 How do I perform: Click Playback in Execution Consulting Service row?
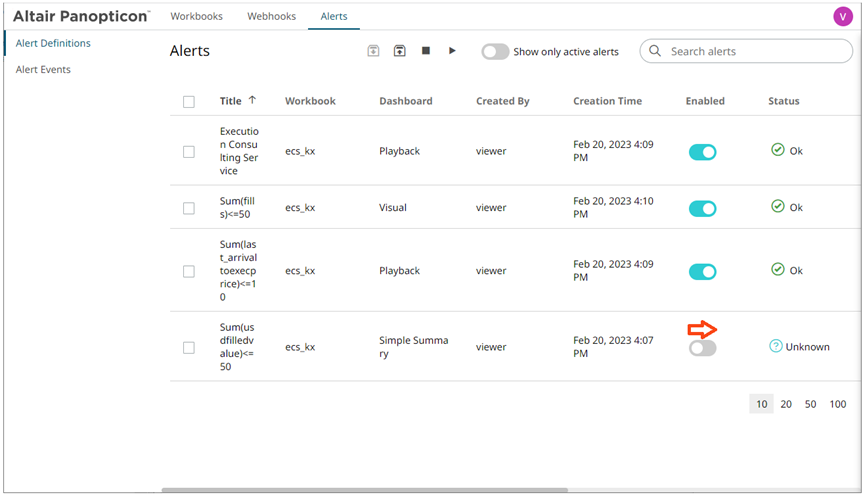[400, 151]
